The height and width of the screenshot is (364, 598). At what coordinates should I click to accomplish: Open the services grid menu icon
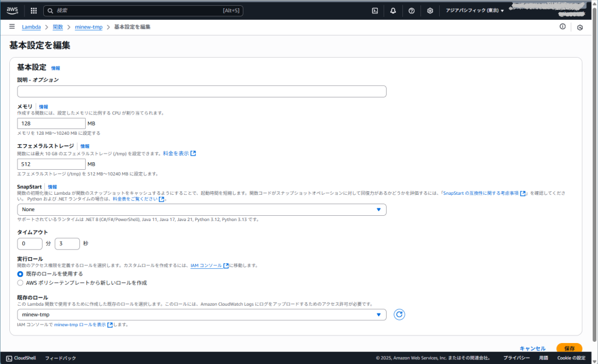tap(33, 10)
